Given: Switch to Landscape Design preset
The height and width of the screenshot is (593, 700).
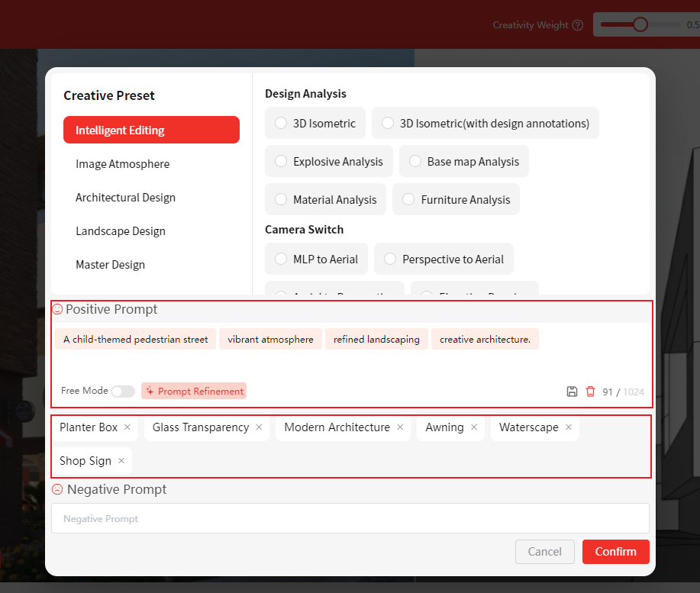Looking at the screenshot, I should pyautogui.click(x=121, y=231).
